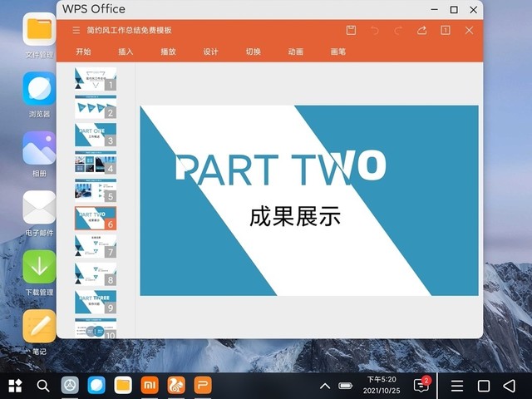Switch to the 插入 tab
This screenshot has height=399, width=532.
[x=126, y=52]
